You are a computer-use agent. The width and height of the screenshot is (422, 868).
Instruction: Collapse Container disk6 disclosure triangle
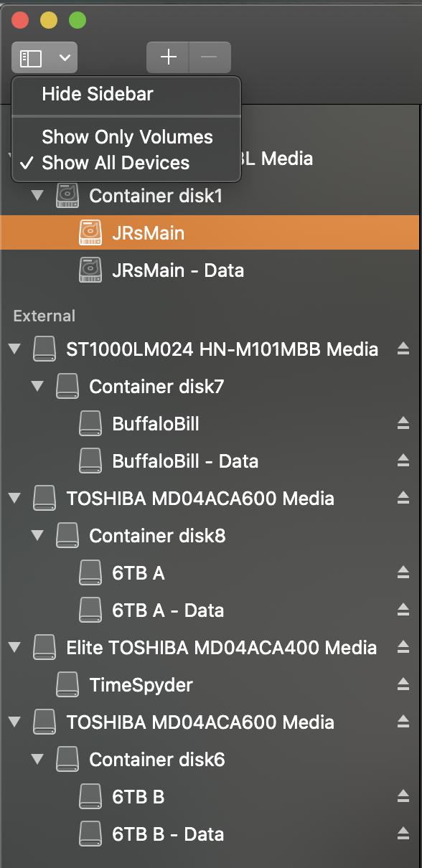point(37,760)
